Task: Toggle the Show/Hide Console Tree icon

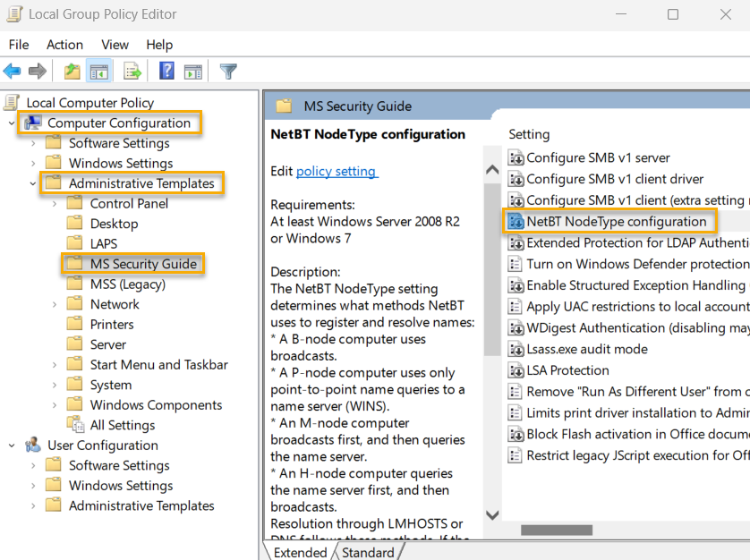Action: [99, 71]
